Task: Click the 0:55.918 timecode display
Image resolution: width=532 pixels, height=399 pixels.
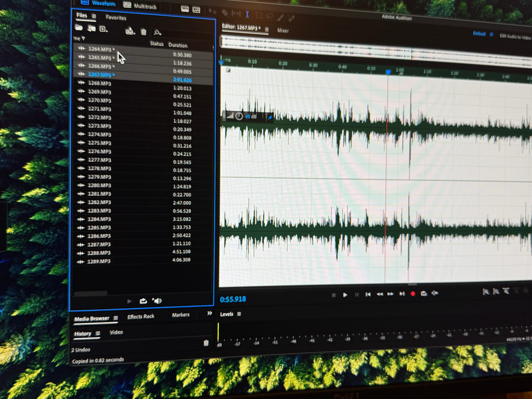Action: [233, 299]
